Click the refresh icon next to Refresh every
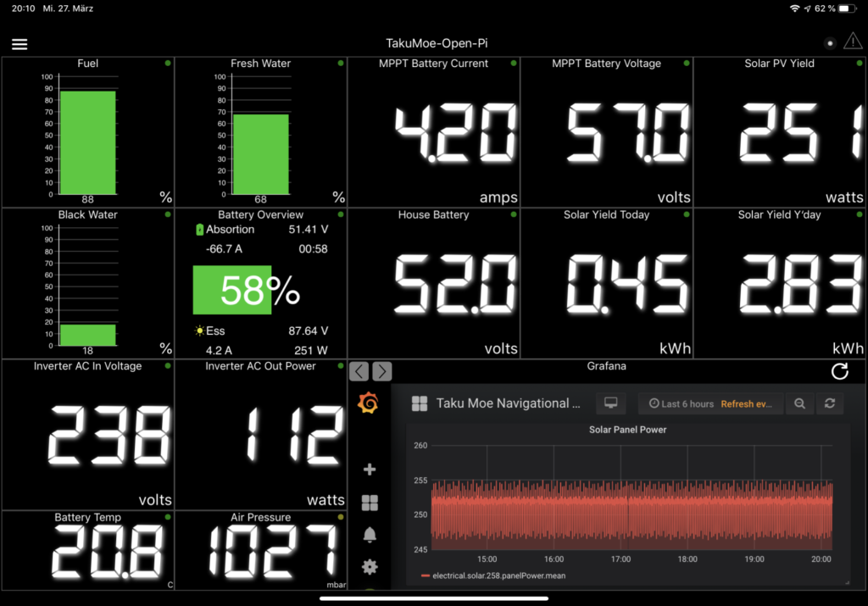 [830, 403]
